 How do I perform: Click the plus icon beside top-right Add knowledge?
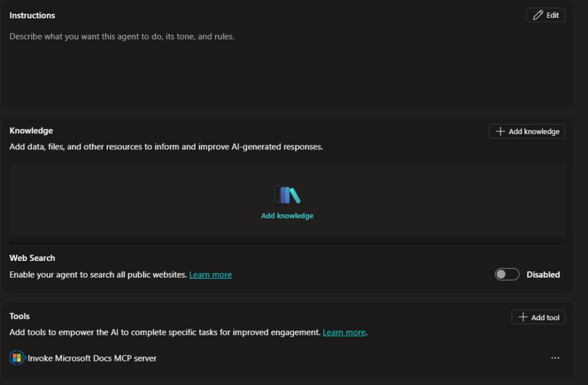[500, 132]
